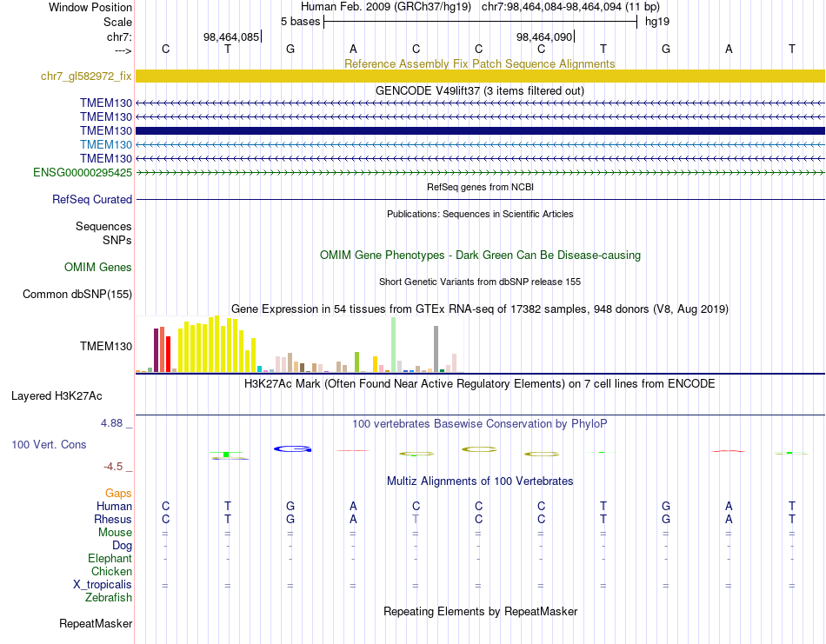826x644 pixels.
Task: Open the ENSG00000295425 gene label
Action: (x=83, y=172)
